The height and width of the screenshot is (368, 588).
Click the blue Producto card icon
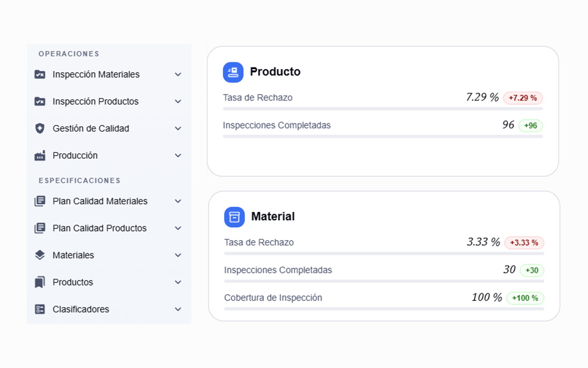[233, 72]
